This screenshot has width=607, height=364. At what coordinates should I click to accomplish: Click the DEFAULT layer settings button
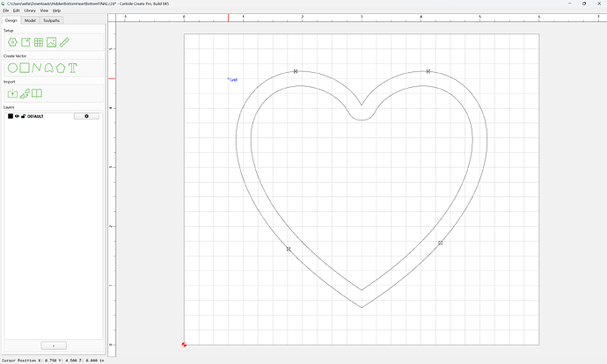point(86,116)
